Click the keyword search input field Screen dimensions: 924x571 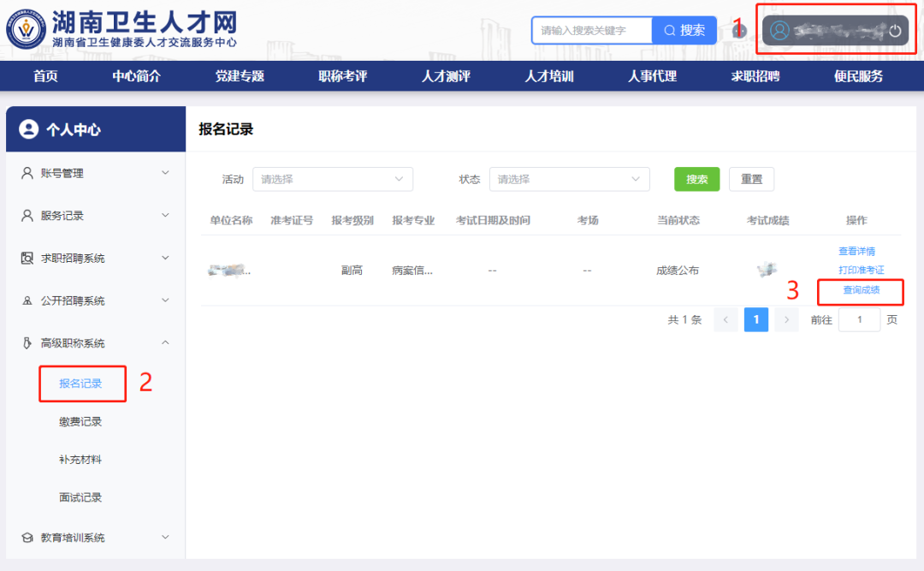click(x=592, y=30)
